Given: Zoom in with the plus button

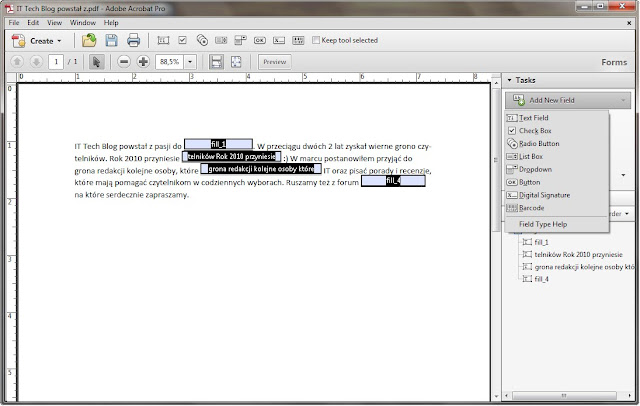Looking at the screenshot, I should click(143, 62).
